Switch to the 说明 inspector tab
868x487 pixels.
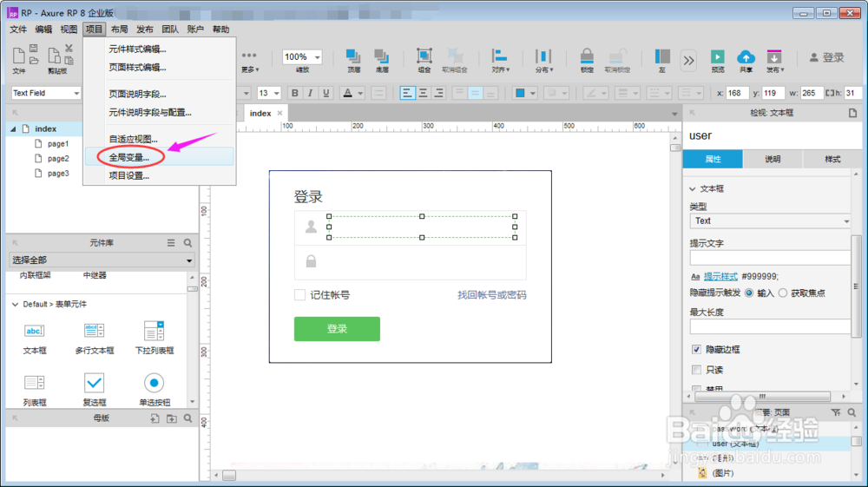tap(773, 160)
